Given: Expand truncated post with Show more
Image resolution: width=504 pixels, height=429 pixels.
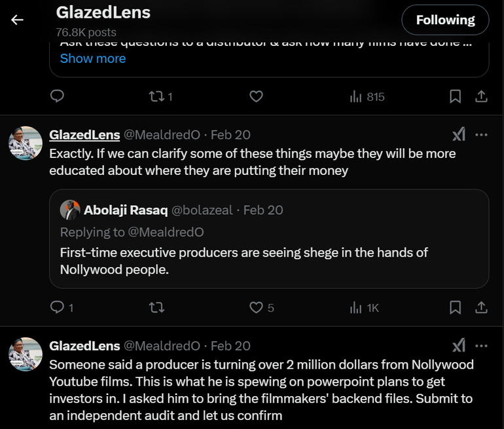Looking at the screenshot, I should (92, 58).
